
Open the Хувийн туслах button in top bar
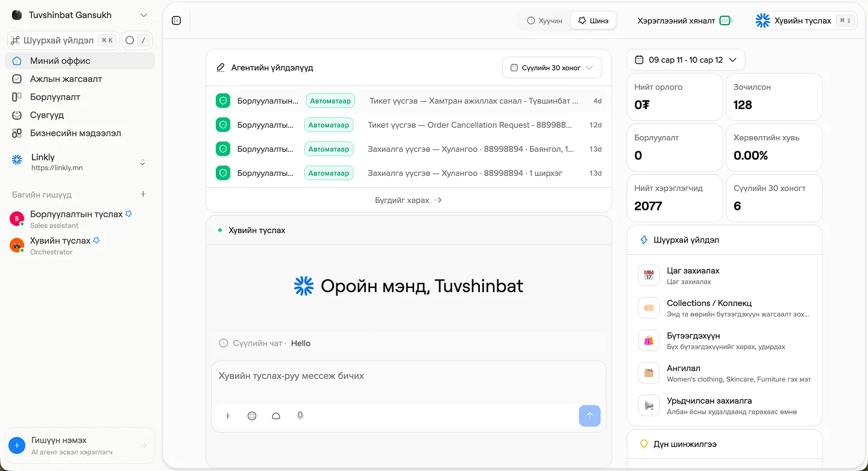tap(805, 20)
